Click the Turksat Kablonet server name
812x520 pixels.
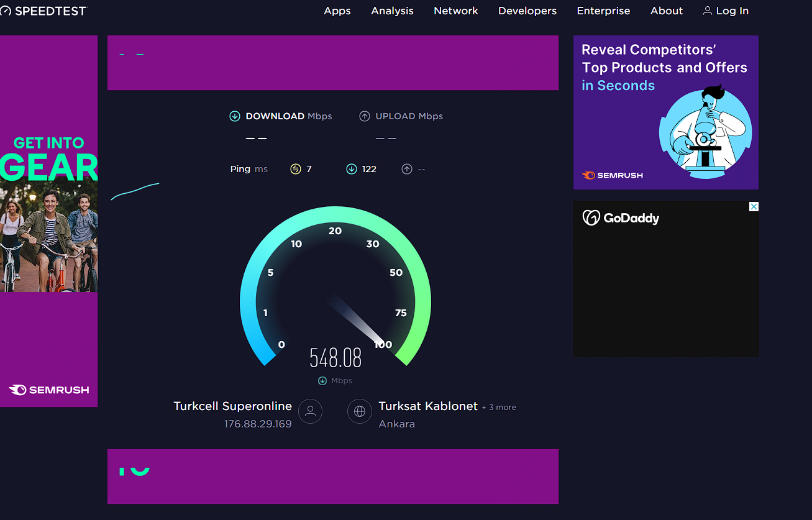coord(428,406)
